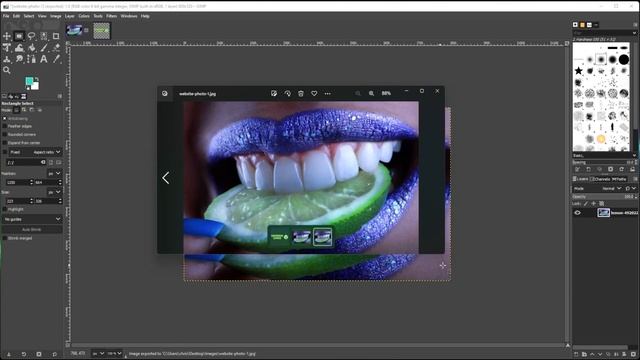This screenshot has height=360, width=640.
Task: Select the Move tool in GIMP toolbox
Action: [7, 36]
